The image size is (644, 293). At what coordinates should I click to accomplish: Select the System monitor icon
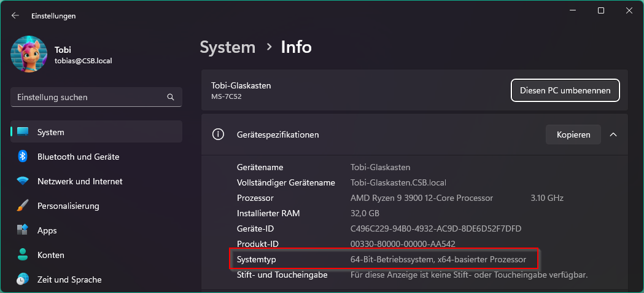(x=23, y=132)
